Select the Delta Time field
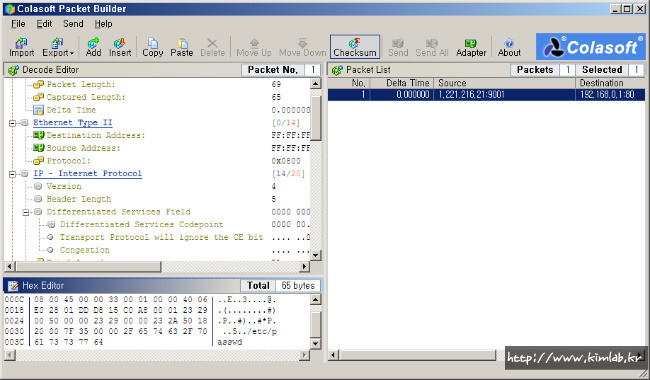650x380 pixels. (71, 110)
